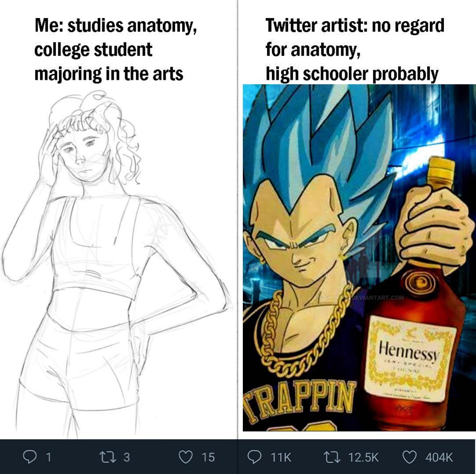Click the 404K like count

coord(439,457)
